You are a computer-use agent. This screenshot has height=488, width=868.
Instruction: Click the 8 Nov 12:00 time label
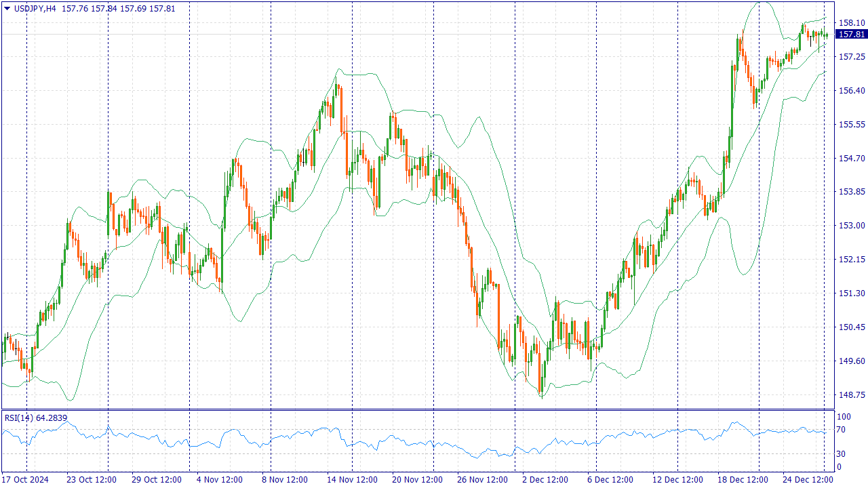click(285, 480)
